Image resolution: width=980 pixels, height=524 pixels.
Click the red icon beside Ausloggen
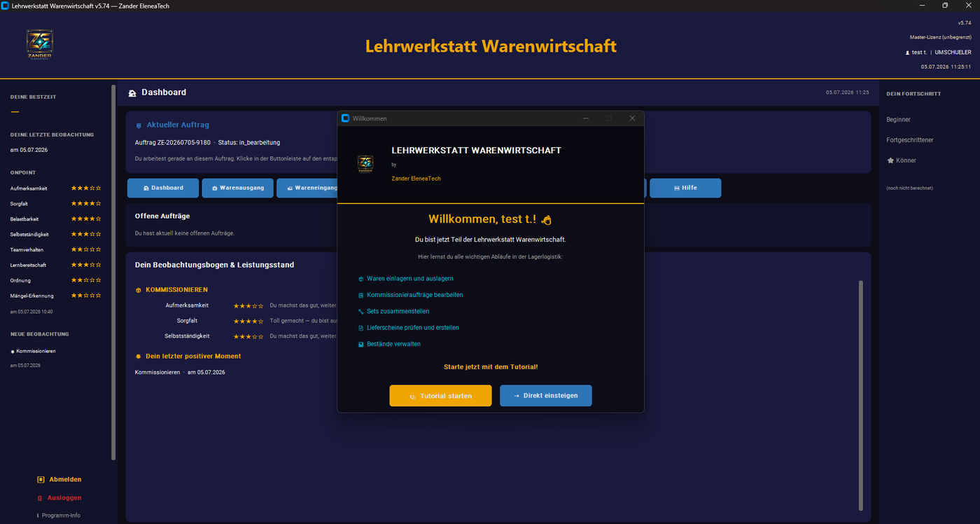point(40,498)
